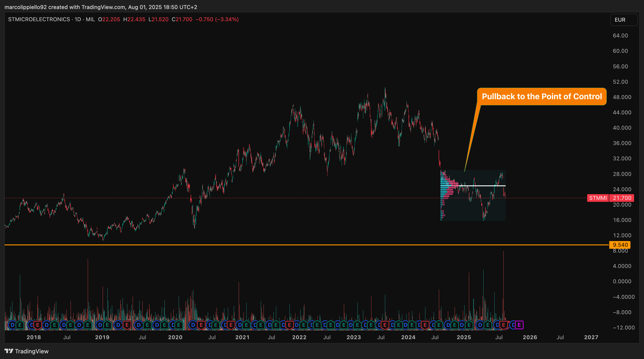Click the leftmost blue dividend D marker
Screen dimensions: 644x359
pos(12,325)
